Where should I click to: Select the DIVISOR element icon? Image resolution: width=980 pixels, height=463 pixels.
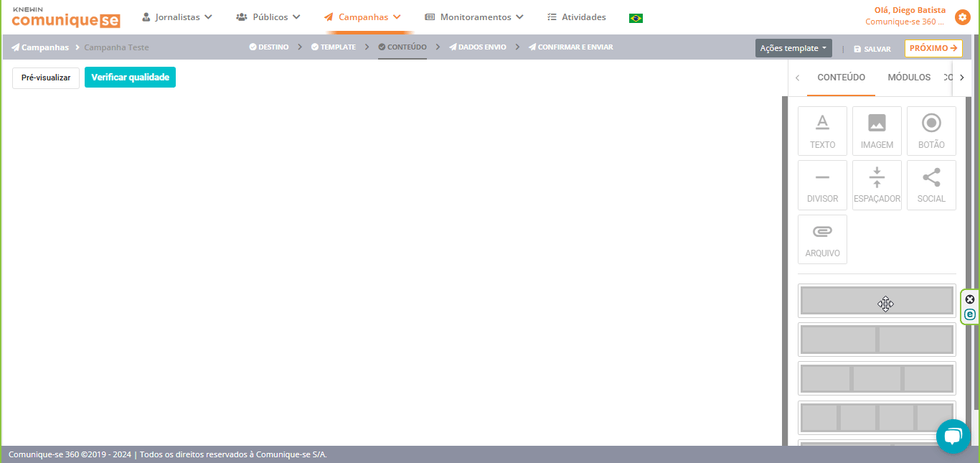tap(822, 185)
